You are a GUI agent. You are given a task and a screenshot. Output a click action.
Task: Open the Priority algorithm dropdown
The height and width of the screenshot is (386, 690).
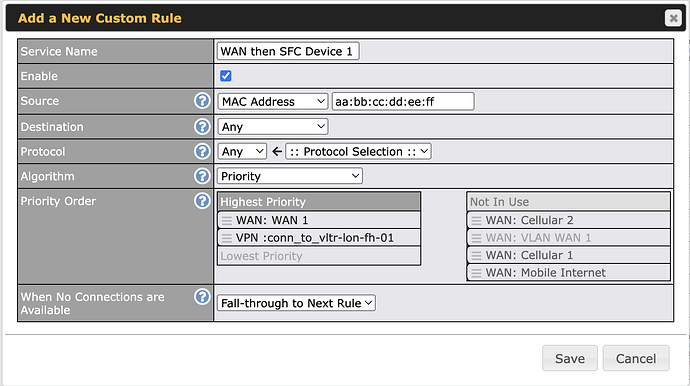[x=290, y=176]
